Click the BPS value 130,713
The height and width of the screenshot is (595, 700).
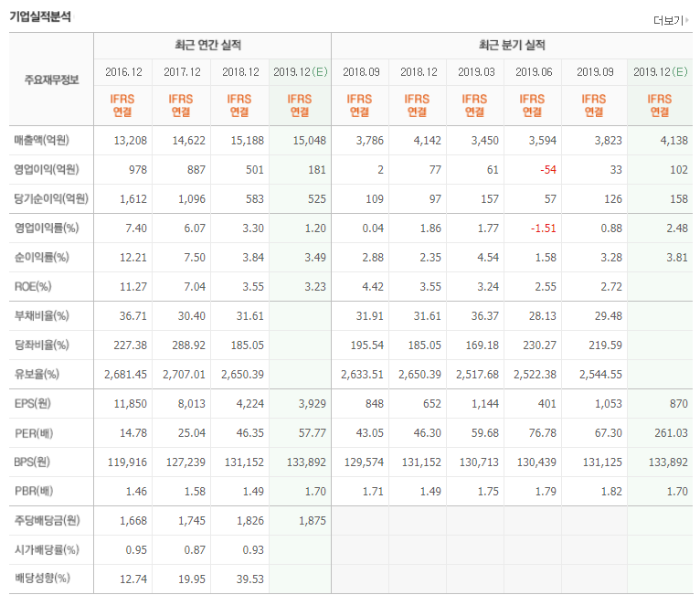[x=479, y=462]
